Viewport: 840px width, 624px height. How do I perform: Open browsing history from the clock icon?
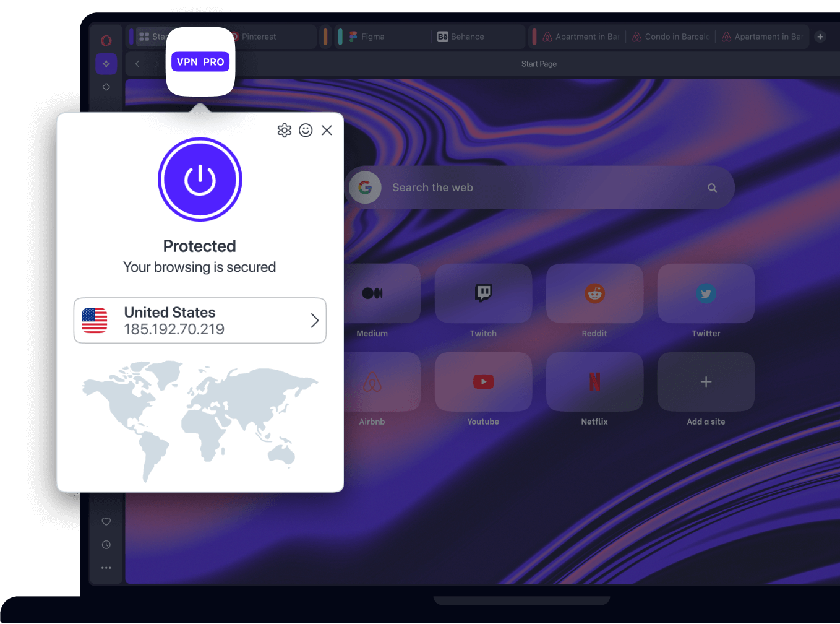(106, 544)
